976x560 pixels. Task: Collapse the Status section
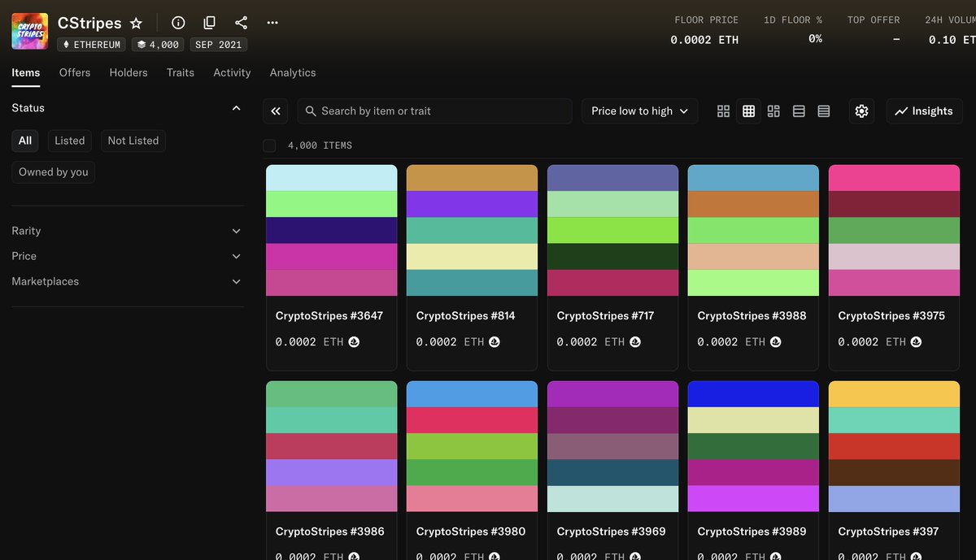pos(236,108)
